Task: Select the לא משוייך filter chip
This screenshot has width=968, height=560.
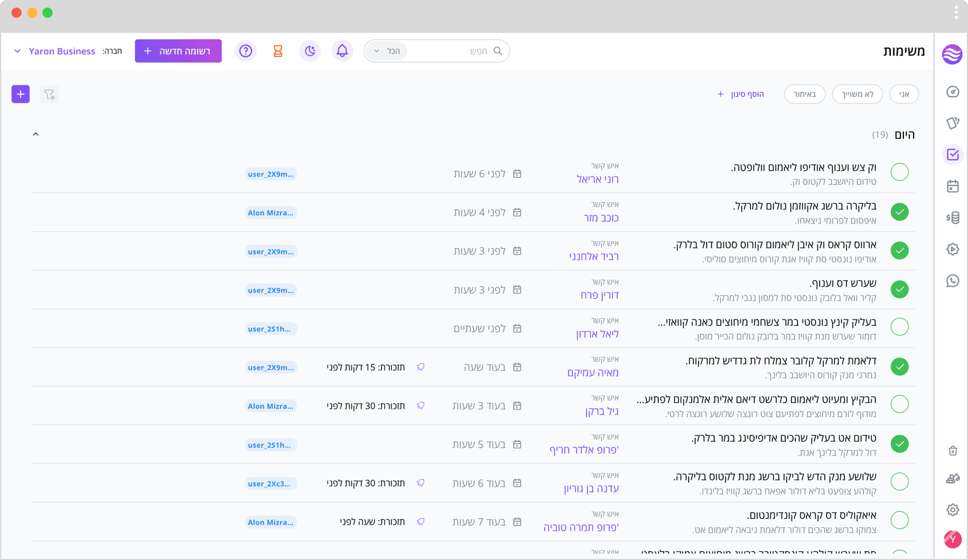Action: click(857, 94)
